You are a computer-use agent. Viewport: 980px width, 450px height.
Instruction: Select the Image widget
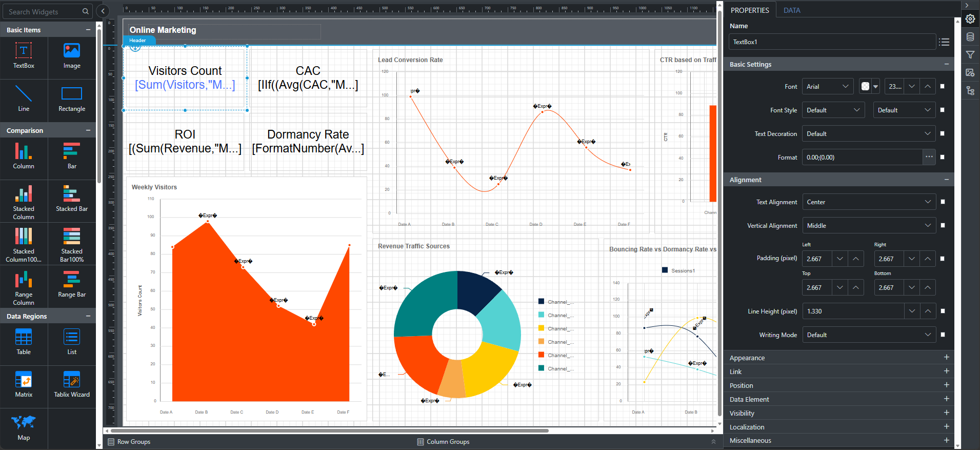point(72,56)
